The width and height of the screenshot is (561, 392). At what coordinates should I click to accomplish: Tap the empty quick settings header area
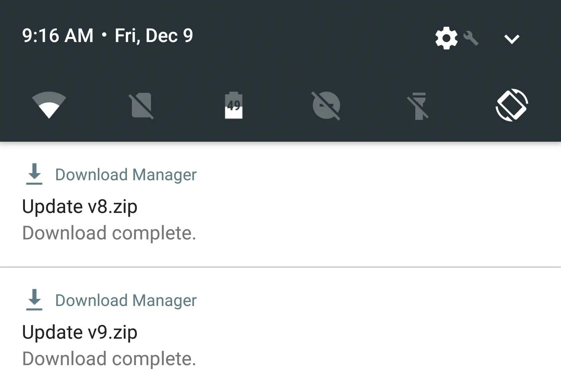[312, 37]
